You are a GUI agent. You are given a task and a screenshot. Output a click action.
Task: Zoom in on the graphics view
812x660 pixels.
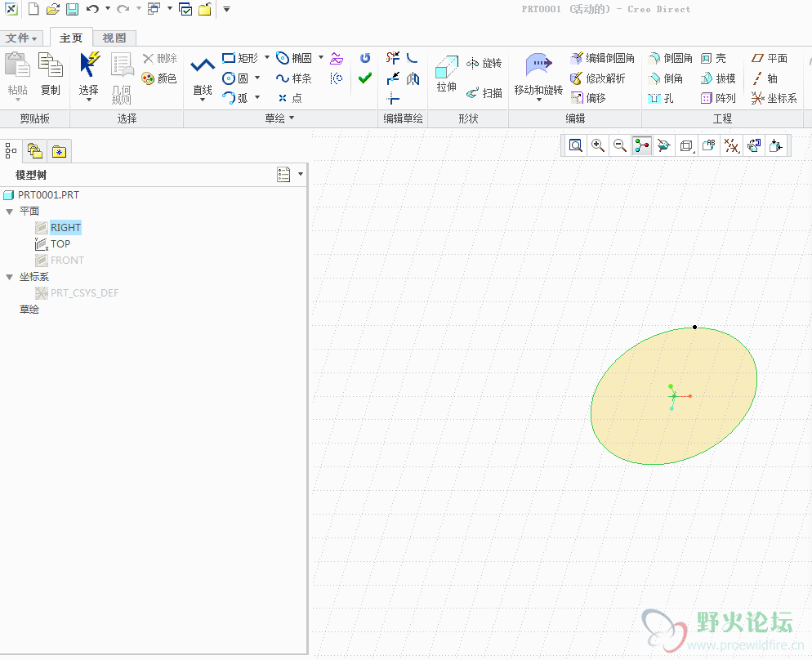tap(598, 145)
